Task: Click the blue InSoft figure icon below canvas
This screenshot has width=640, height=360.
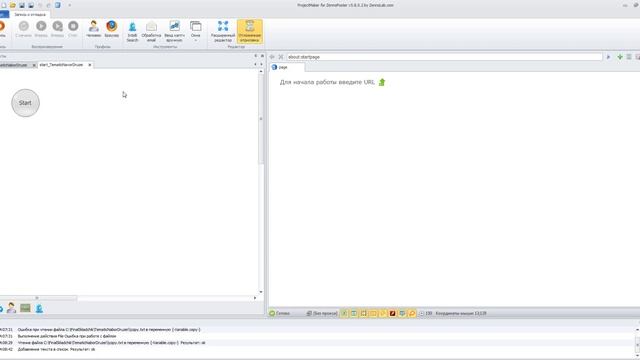Action: (x=39, y=308)
